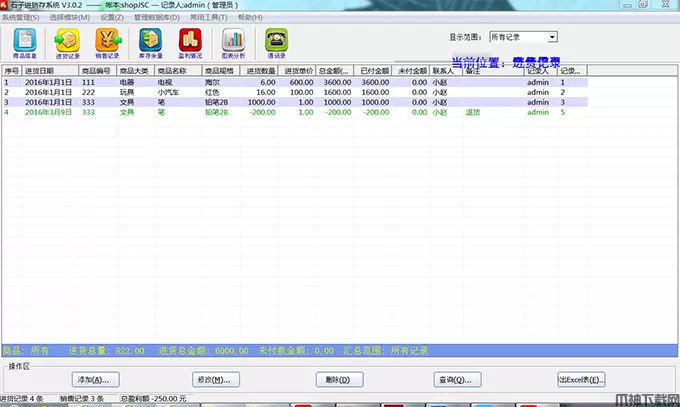This screenshot has width=680, height=407.
Task: Launch the 图表分析 chart analysis icon
Action: point(233,42)
